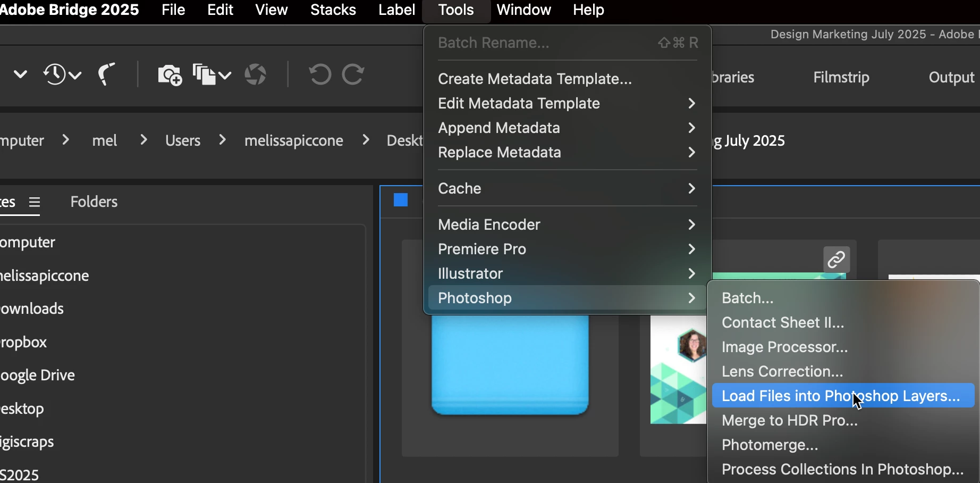Get photos from camera icon
This screenshot has height=483, width=980.
[170, 74]
